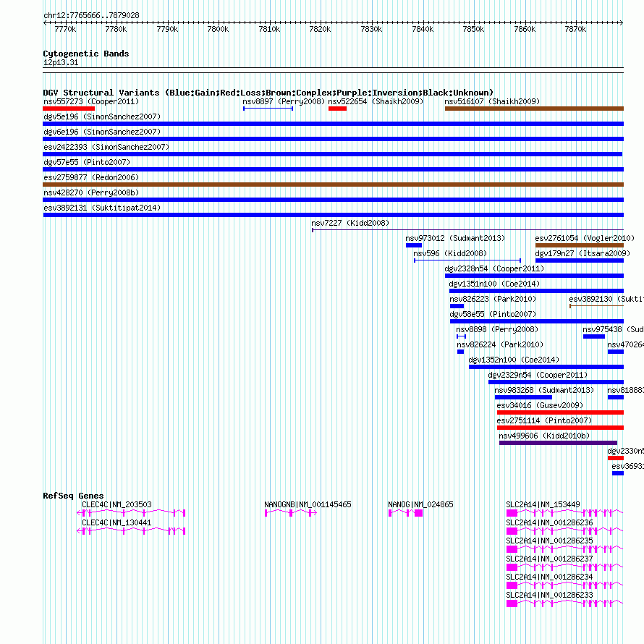Click SLC2A14|NM_001286234 transcript label
The height and width of the screenshot is (644, 644).
click(x=549, y=577)
